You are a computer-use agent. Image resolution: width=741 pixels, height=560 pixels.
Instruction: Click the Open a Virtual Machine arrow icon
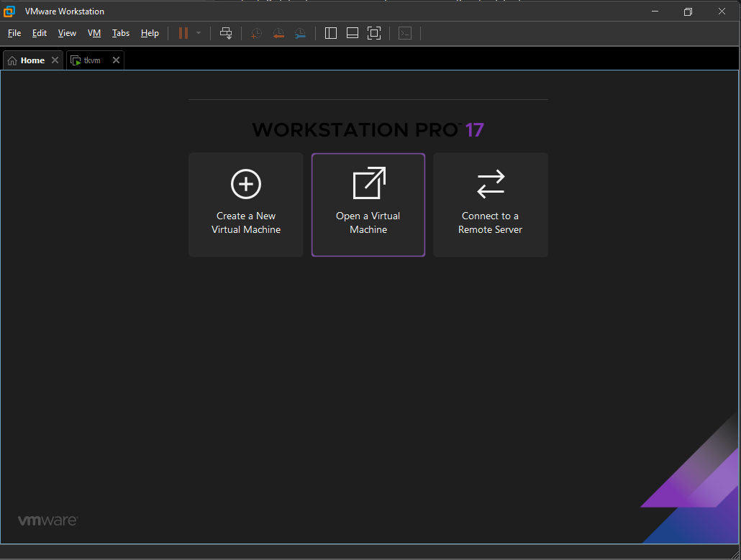[368, 183]
